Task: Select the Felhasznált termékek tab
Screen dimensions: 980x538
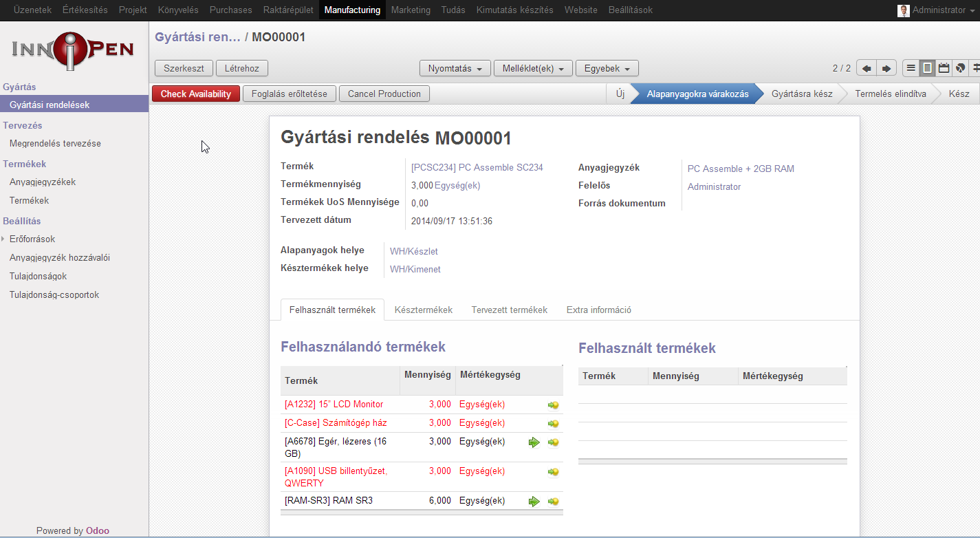Action: tap(333, 310)
